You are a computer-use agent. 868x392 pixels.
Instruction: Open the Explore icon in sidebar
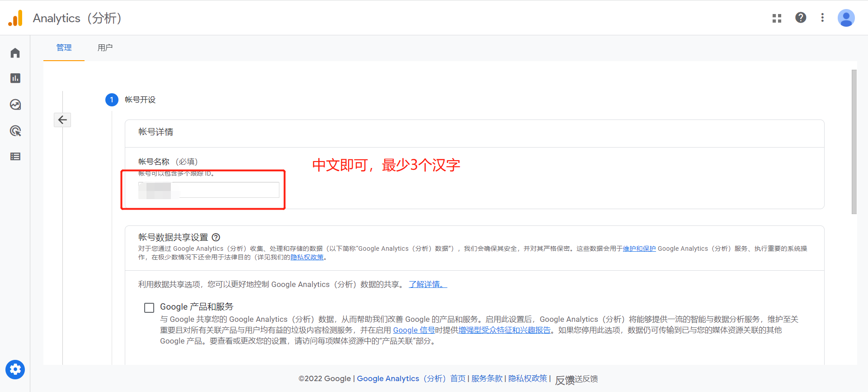(15, 105)
